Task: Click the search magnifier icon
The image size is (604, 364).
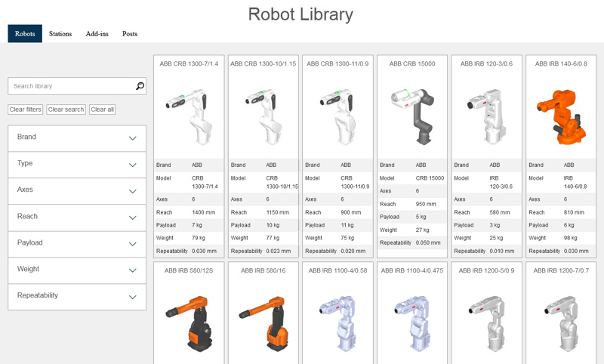Action: click(140, 86)
